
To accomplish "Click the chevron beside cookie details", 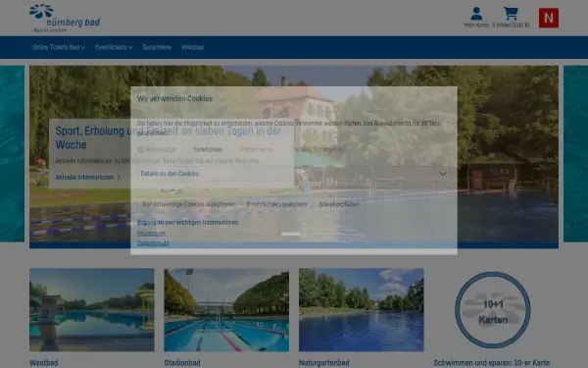I will [x=443, y=174].
